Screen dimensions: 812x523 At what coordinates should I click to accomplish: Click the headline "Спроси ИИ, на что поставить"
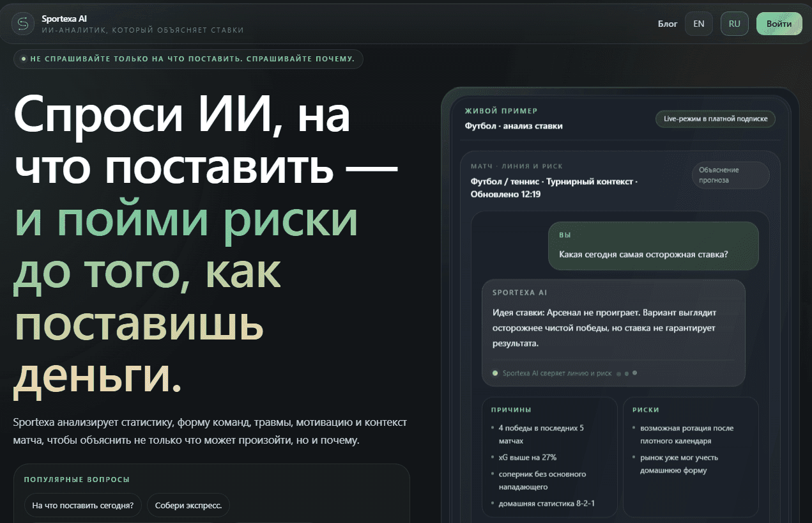click(x=204, y=141)
